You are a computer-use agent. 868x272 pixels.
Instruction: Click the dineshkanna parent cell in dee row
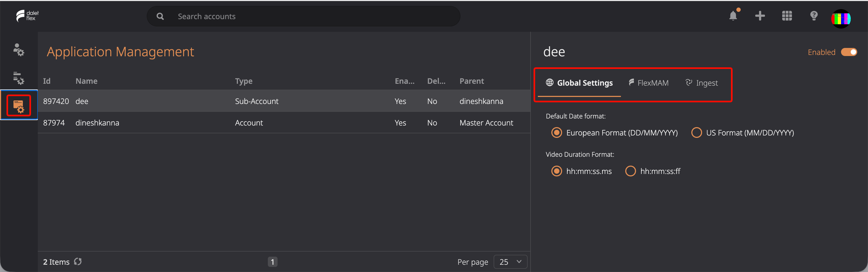(x=481, y=101)
